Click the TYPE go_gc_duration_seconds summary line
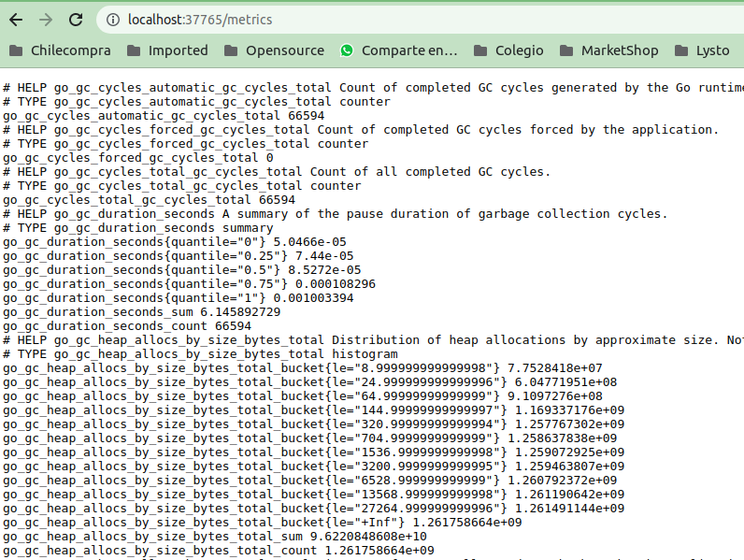Viewport: 744px width, 560px height. tap(138, 228)
